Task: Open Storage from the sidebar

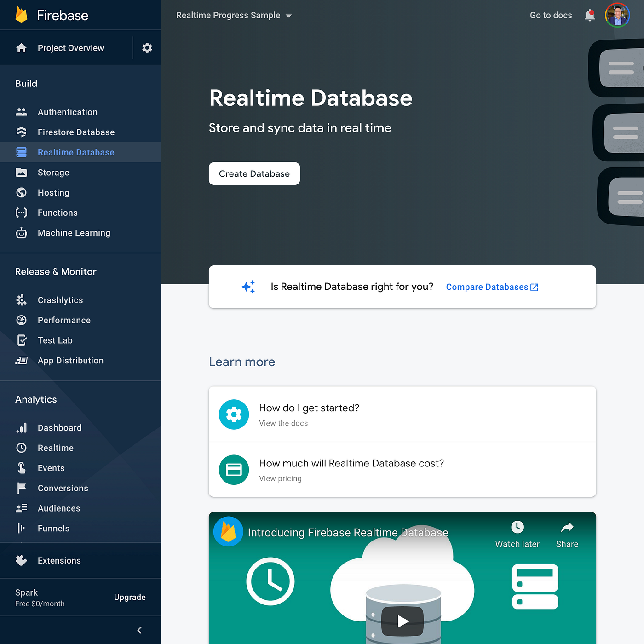Action: click(53, 172)
